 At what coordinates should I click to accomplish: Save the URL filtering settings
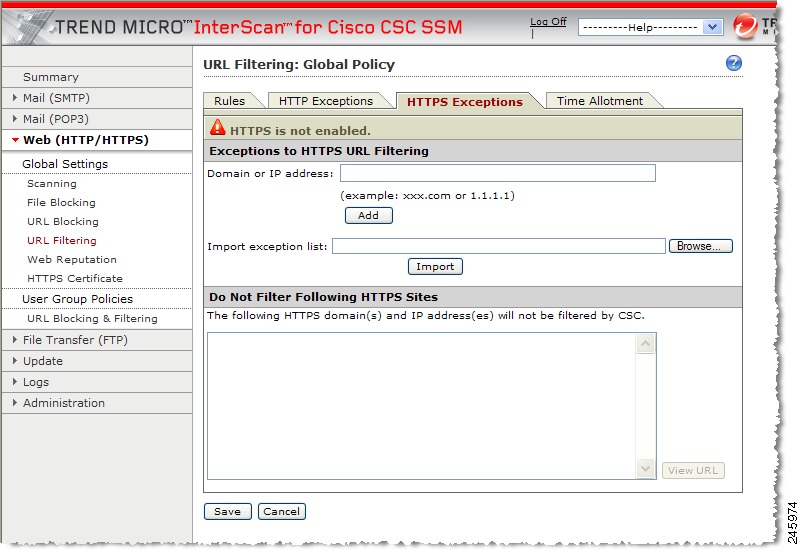(227, 511)
